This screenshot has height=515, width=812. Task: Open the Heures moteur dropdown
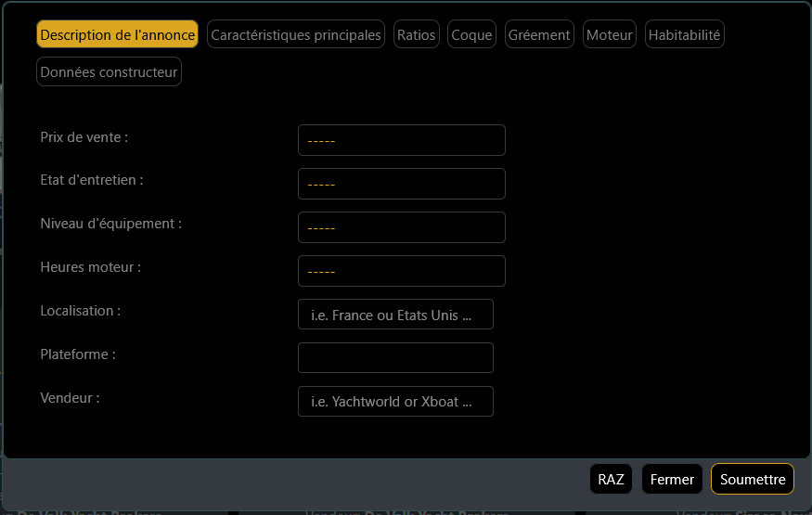(x=401, y=271)
